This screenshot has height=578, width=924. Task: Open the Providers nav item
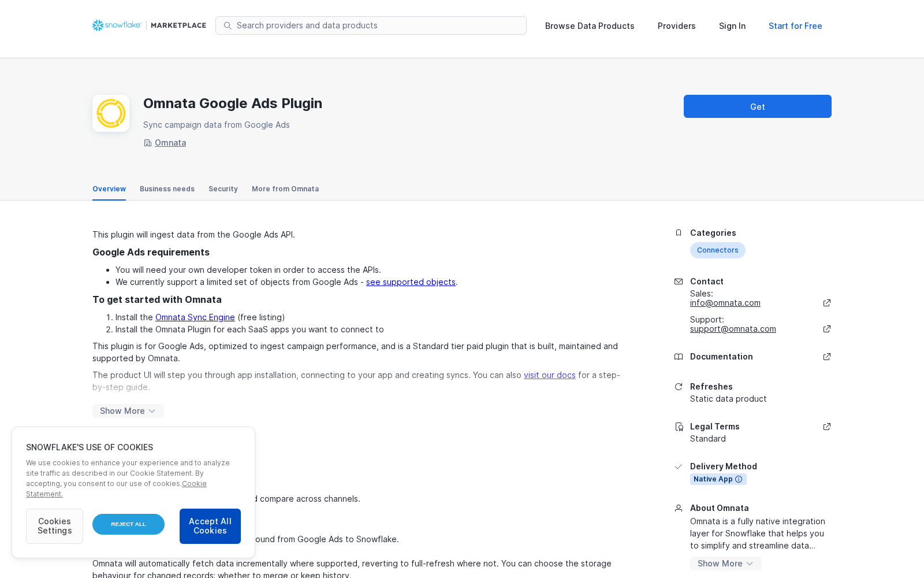[x=677, y=26]
